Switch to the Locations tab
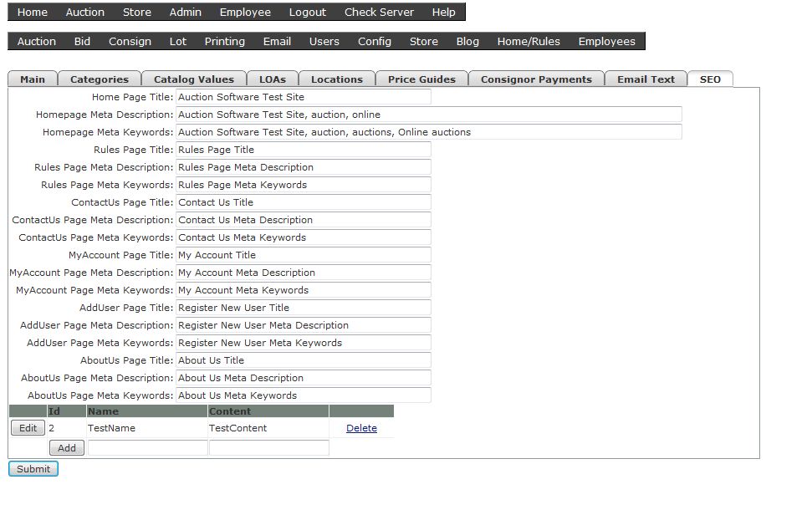812x515 pixels. (x=337, y=79)
